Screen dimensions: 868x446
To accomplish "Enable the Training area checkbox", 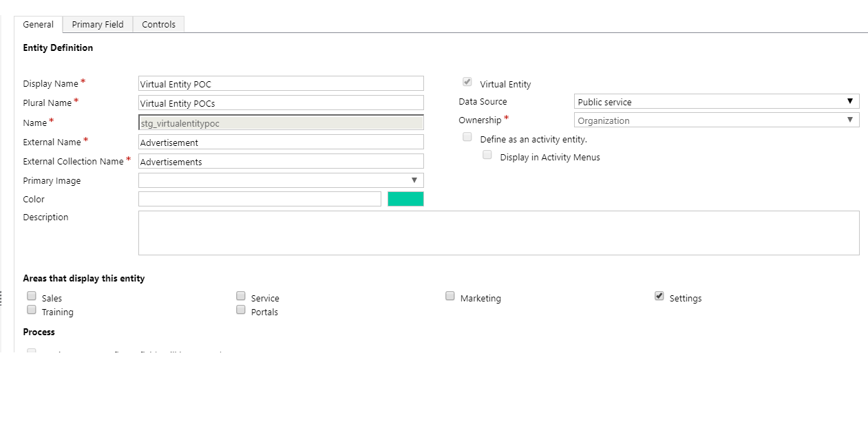I will point(31,309).
